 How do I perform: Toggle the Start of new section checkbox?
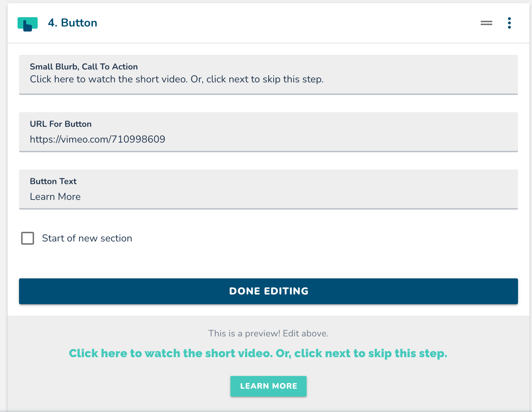click(28, 238)
